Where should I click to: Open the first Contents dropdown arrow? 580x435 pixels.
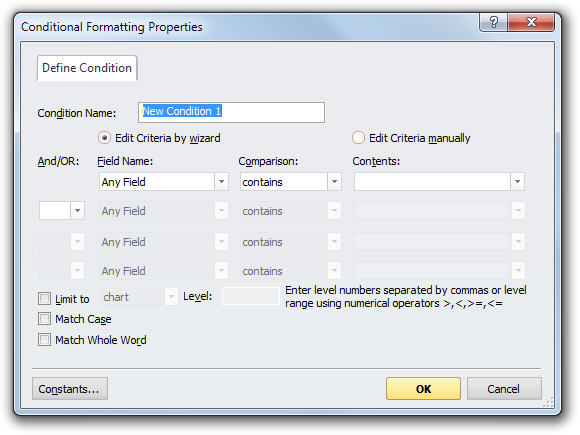(x=517, y=182)
